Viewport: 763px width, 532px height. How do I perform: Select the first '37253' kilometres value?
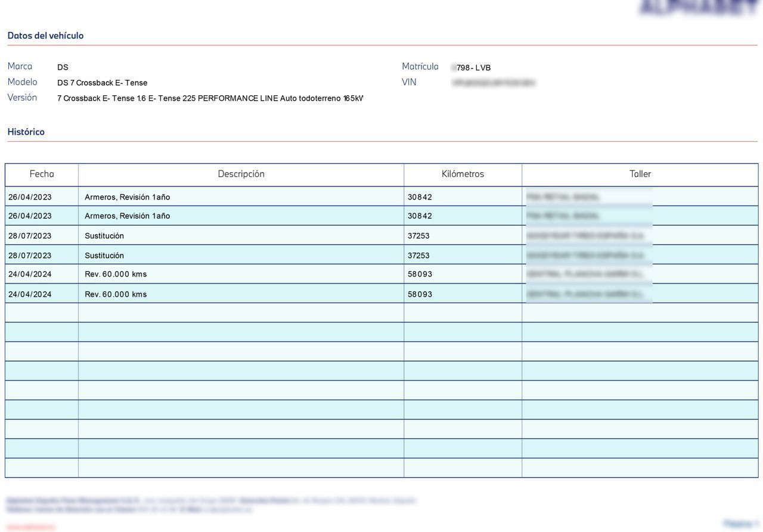tap(419, 236)
